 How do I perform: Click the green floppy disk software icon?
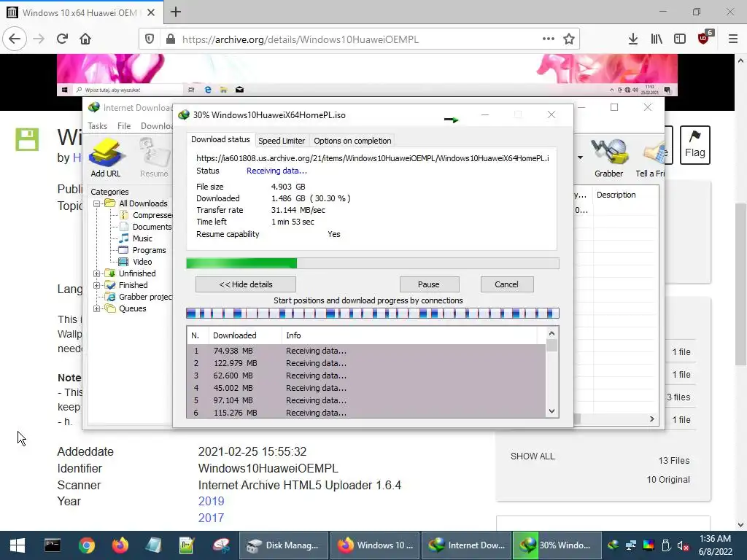click(x=27, y=139)
